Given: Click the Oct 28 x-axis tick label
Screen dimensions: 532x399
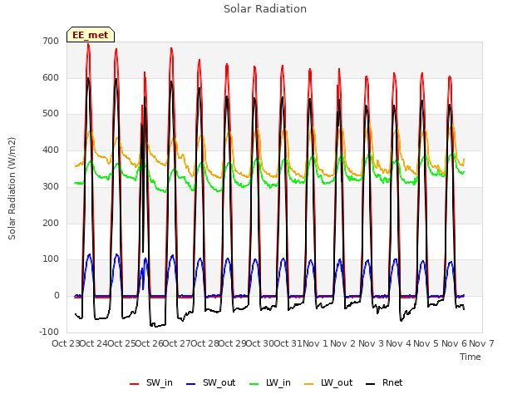Looking at the screenshot, I should 204,343.
